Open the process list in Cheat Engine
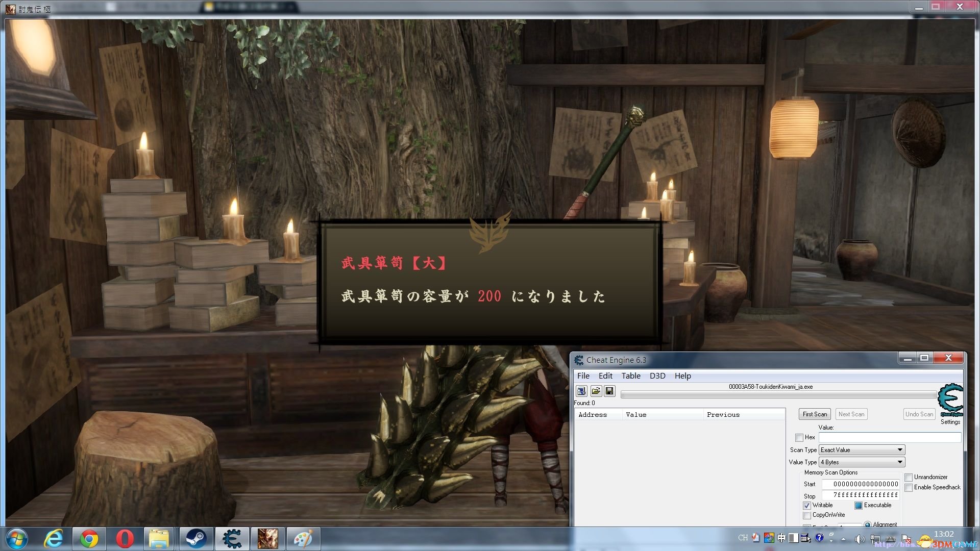 point(581,391)
